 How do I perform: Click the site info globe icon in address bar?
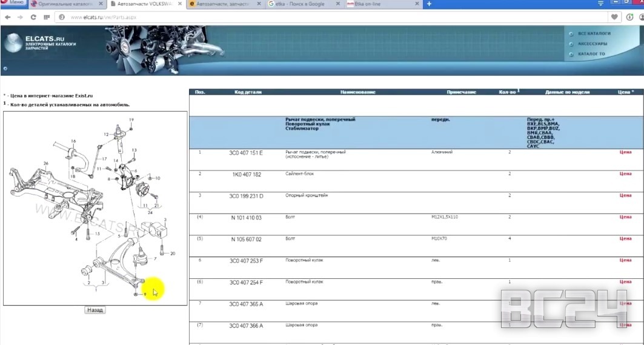point(62,17)
